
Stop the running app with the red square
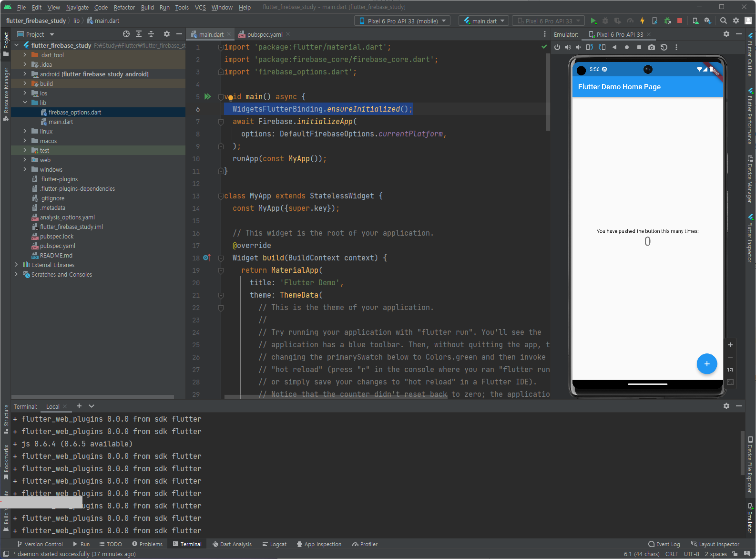[680, 21]
